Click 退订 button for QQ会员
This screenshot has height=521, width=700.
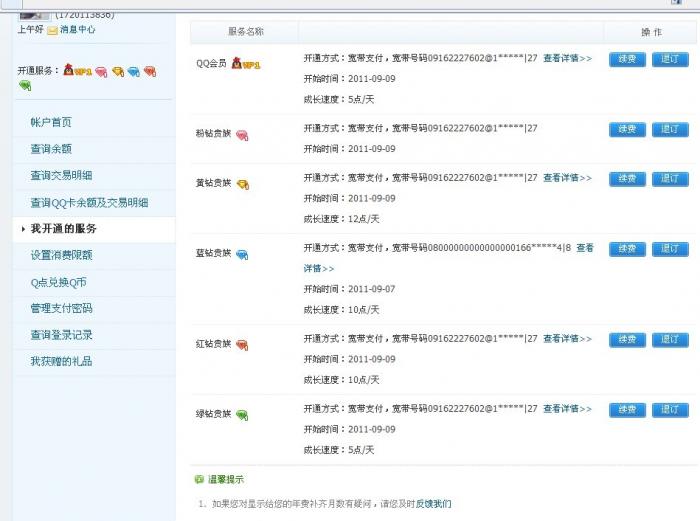pos(670,59)
